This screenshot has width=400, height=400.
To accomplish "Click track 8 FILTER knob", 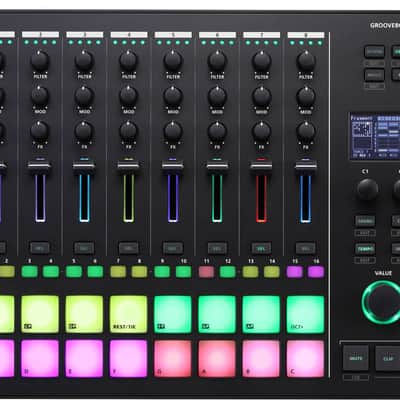I will [x=306, y=61].
